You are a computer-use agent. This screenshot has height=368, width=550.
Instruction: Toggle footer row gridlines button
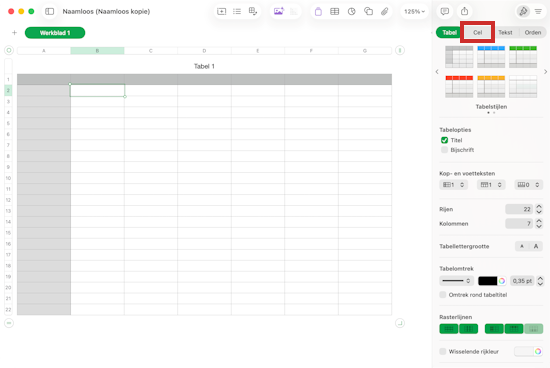tap(534, 329)
